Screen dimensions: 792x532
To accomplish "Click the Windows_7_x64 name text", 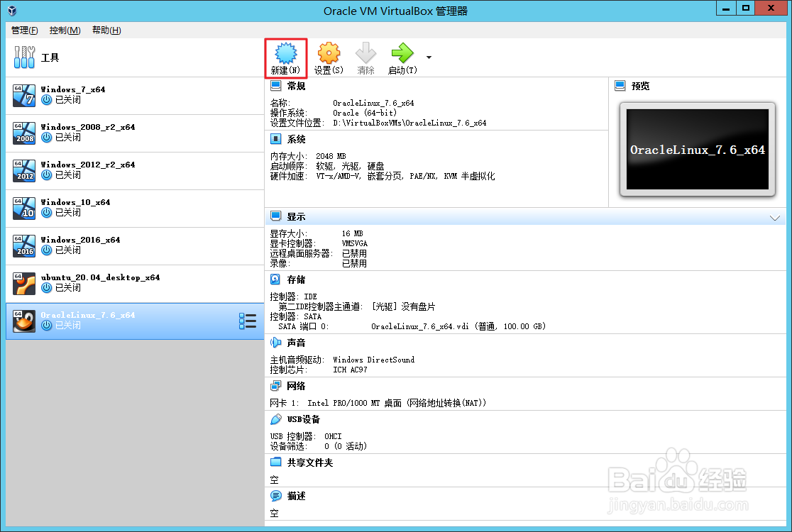I will tap(72, 89).
